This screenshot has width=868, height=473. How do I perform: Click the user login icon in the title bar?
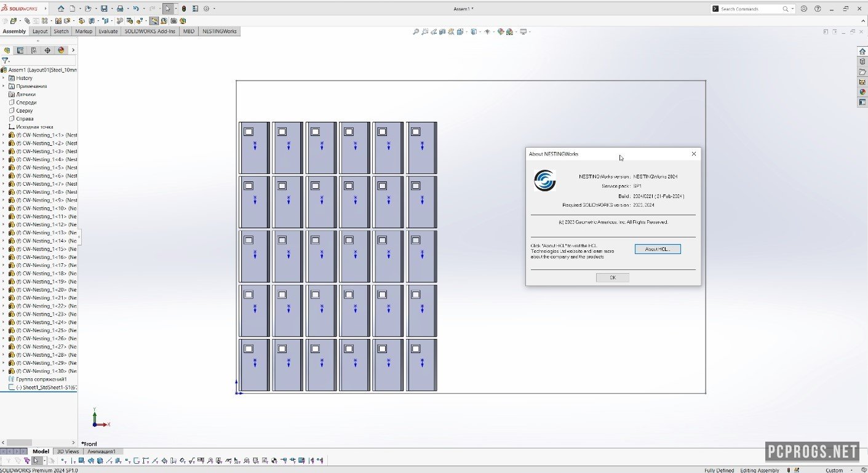[x=804, y=9]
